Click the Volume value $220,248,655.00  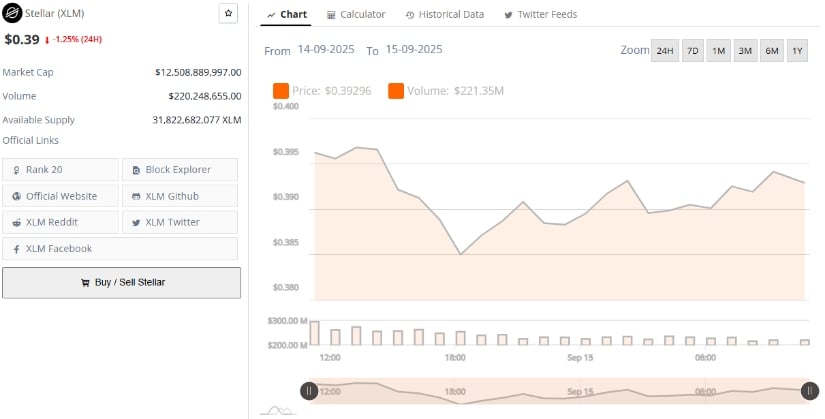pos(205,96)
